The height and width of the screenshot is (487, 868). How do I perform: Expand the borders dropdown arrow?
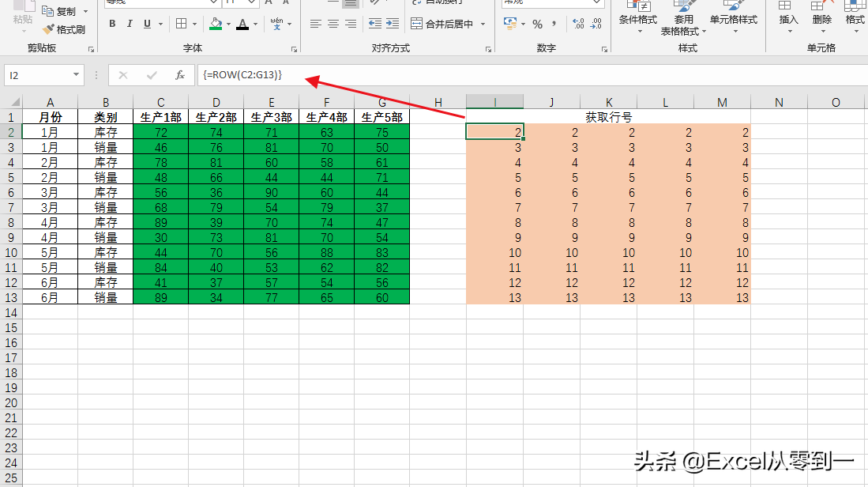tap(194, 25)
